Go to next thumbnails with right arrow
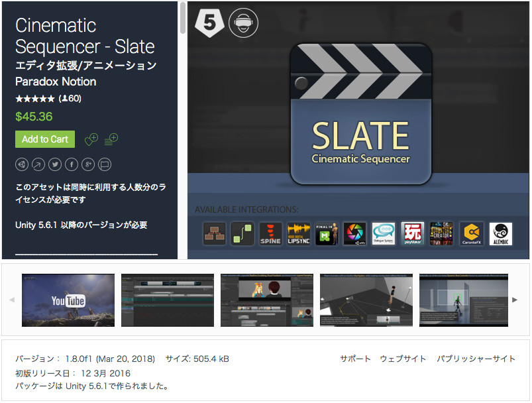Image resolution: width=532 pixels, height=403 pixels. (x=515, y=300)
